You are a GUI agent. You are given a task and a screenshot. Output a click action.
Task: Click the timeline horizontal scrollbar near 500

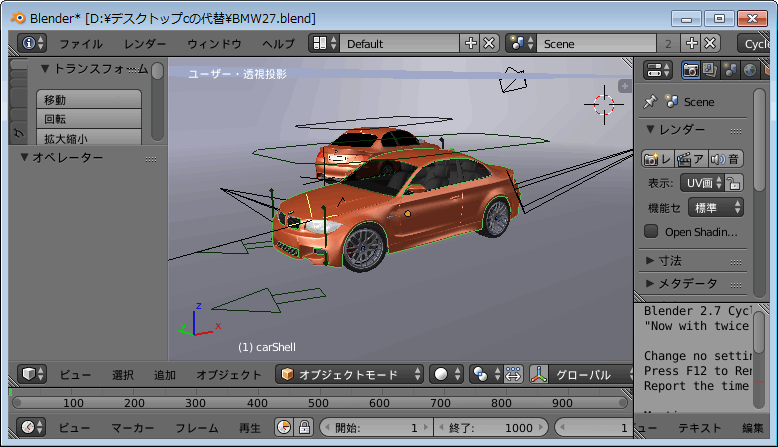click(319, 403)
